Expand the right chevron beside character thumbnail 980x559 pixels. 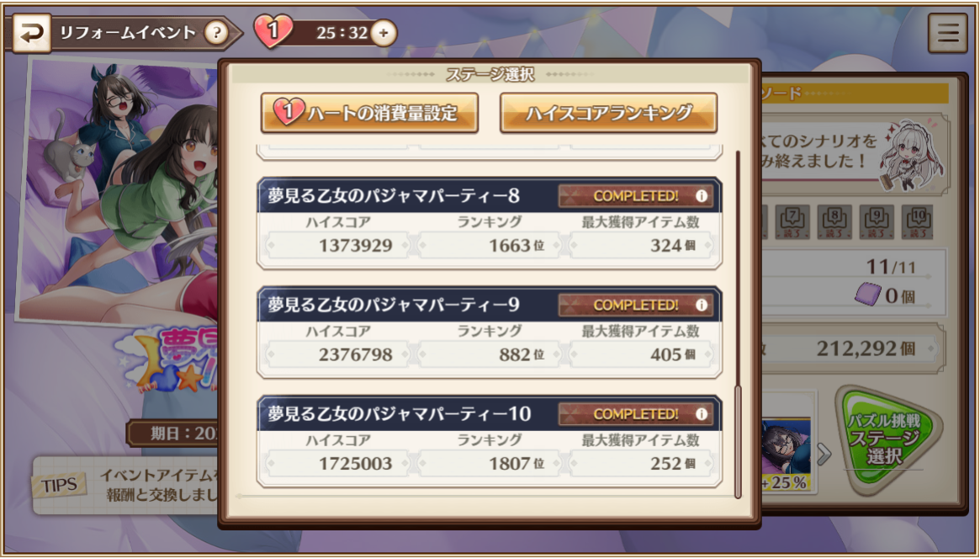coord(824,453)
